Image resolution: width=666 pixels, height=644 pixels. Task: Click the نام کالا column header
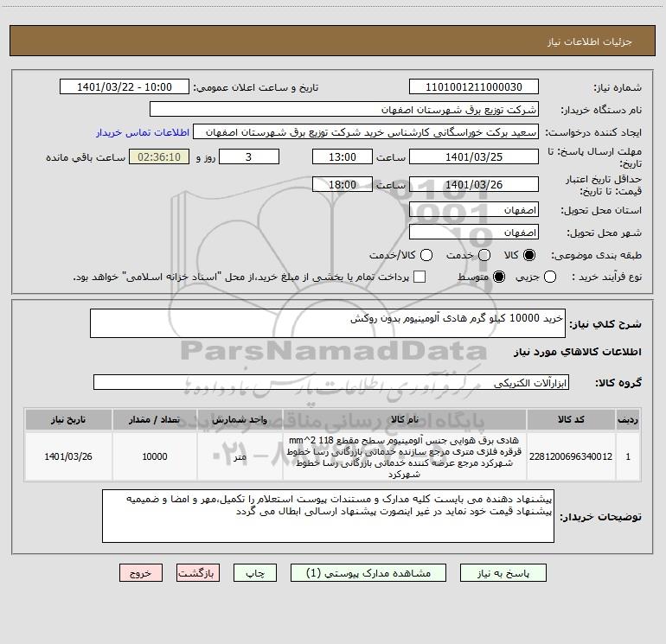pyautogui.click(x=405, y=419)
